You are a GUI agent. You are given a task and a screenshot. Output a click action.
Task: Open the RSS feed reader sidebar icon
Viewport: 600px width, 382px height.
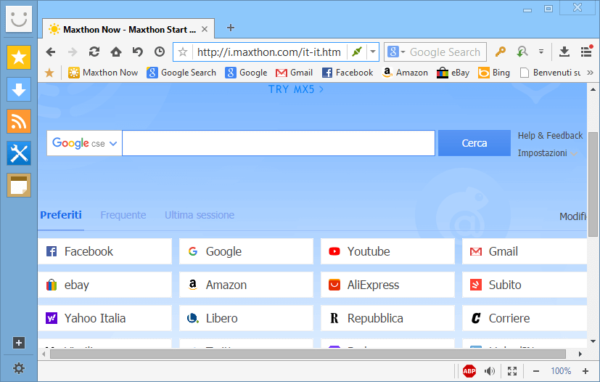pos(18,121)
